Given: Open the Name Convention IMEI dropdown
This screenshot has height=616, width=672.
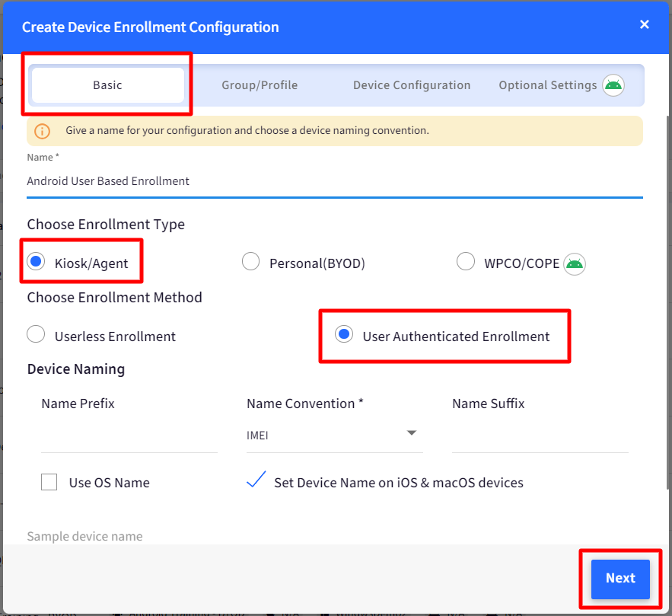Looking at the screenshot, I should pos(335,436).
